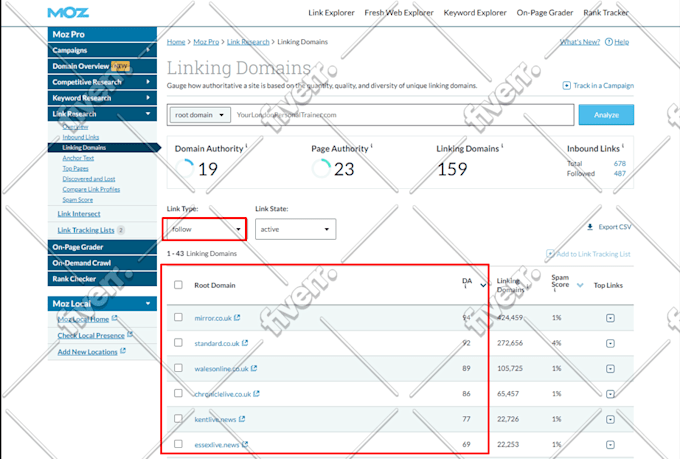Viewport: 680px width, 459px height.
Task: Open the Link Type follow dropdown
Action: [x=205, y=229]
